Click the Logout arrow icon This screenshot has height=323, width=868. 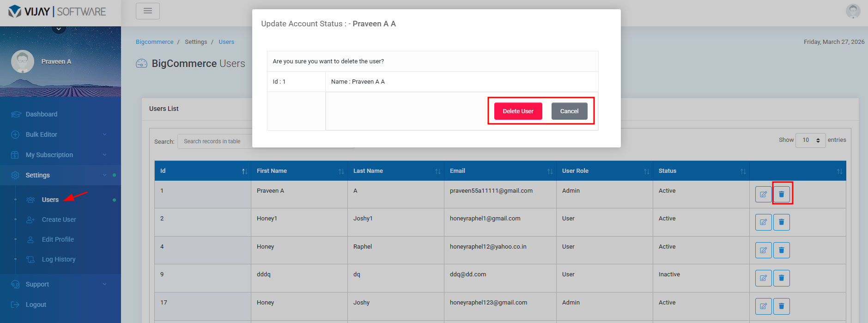click(15, 305)
